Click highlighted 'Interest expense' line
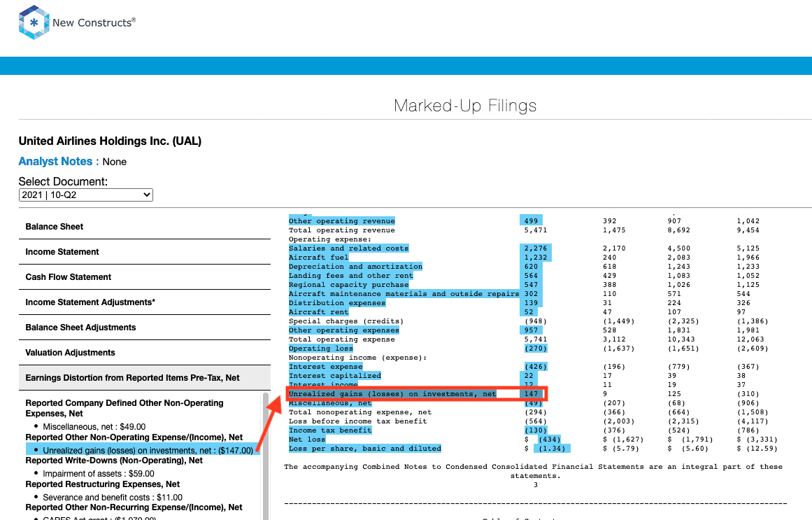This screenshot has width=812, height=520. pyautogui.click(x=325, y=367)
